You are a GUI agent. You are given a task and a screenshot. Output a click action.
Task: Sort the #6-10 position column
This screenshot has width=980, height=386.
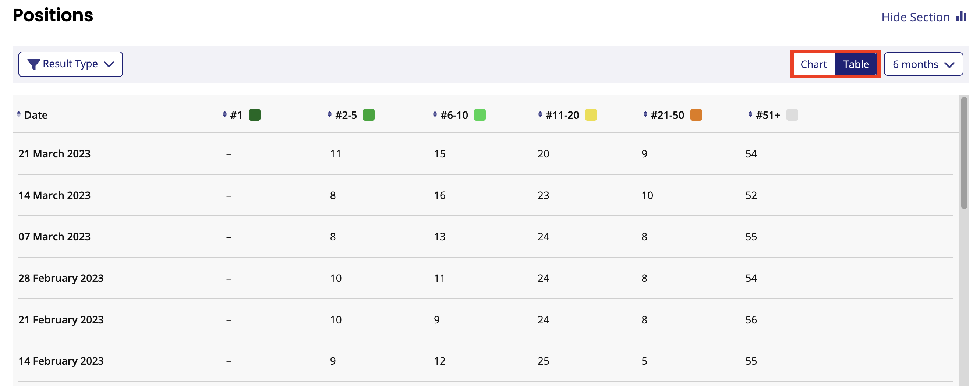pyautogui.click(x=435, y=114)
